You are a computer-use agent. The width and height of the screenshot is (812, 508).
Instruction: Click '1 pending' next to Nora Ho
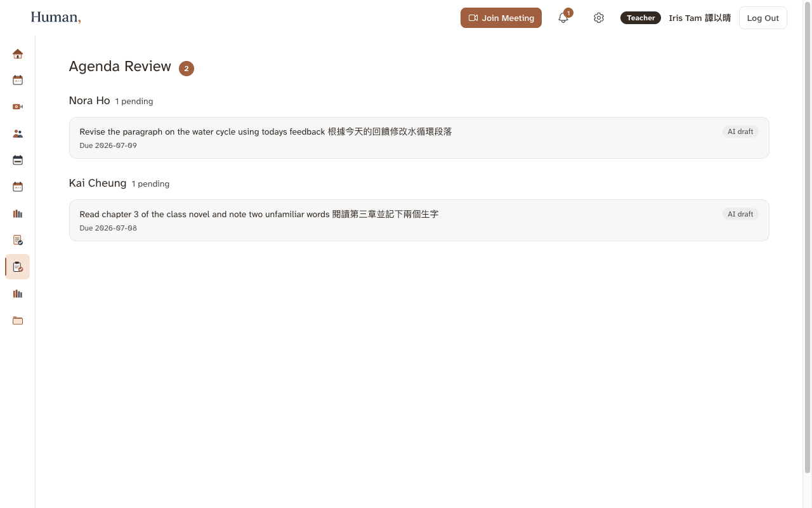coord(134,101)
